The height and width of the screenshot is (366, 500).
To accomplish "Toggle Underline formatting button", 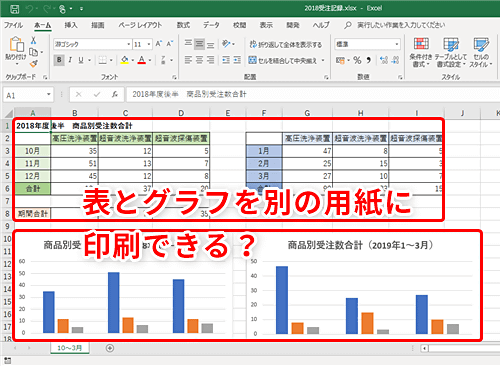I will (81, 60).
